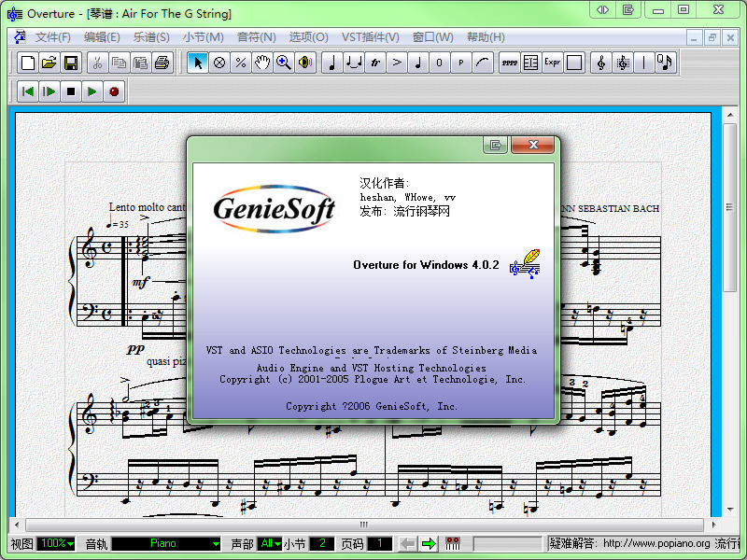The width and height of the screenshot is (747, 560).
Task: Click the button left of the About dialog's close button
Action: coord(496,145)
